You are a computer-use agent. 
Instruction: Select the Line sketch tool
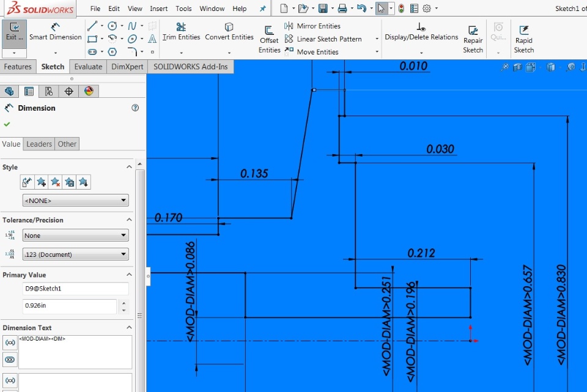coord(92,26)
